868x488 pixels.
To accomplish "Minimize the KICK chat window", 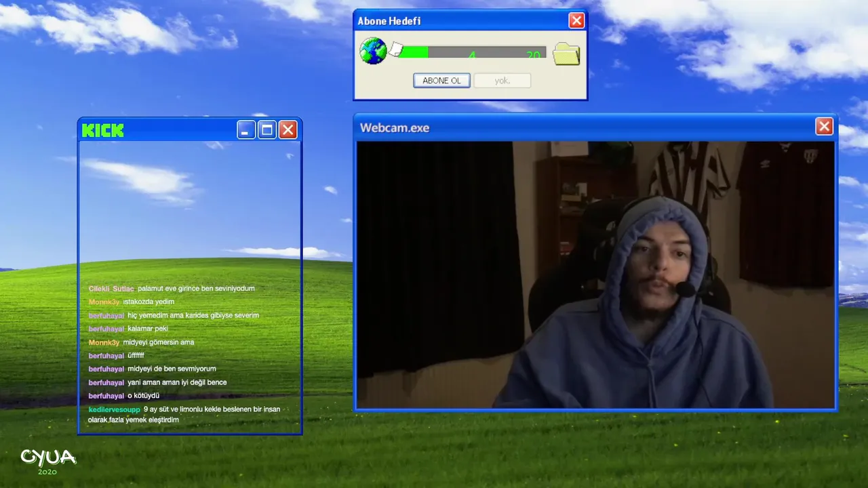I will tap(246, 129).
